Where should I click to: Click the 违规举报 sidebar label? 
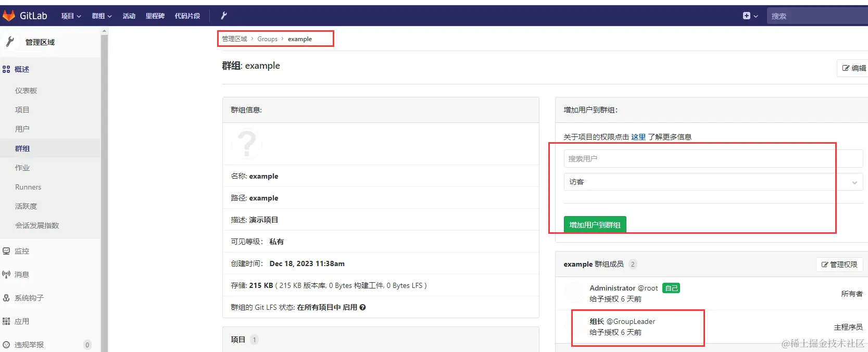29,345
